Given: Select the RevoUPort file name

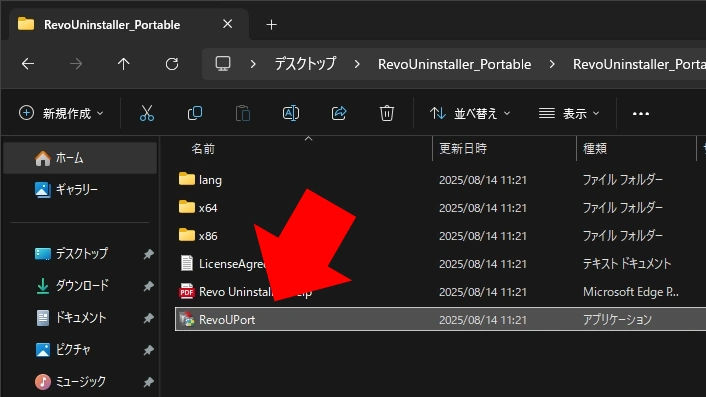Looking at the screenshot, I should [x=227, y=320].
